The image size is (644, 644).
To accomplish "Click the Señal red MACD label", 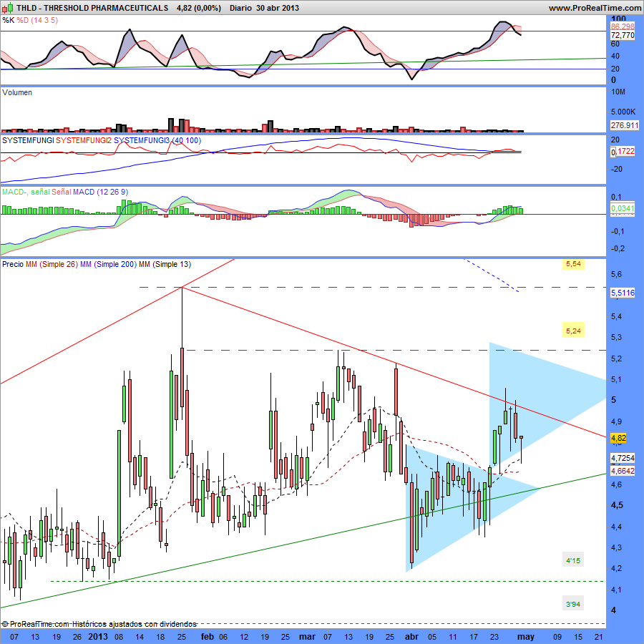I will pos(62,192).
